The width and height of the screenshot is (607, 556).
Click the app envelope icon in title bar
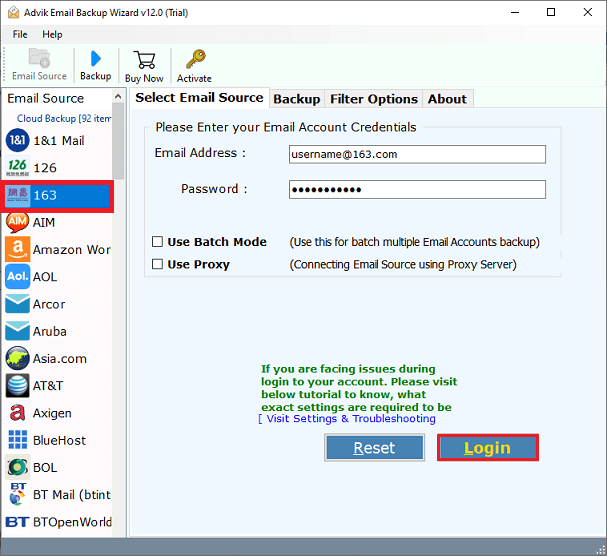click(x=14, y=12)
